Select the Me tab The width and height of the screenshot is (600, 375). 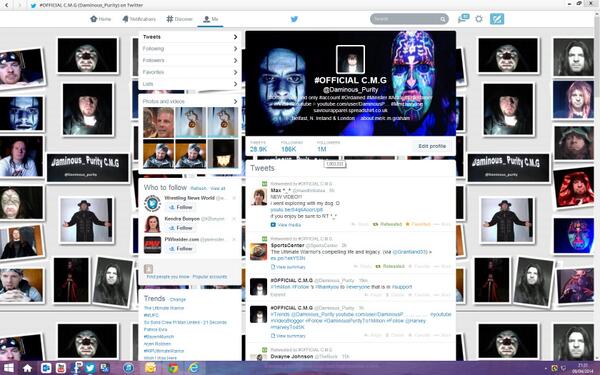(x=210, y=19)
